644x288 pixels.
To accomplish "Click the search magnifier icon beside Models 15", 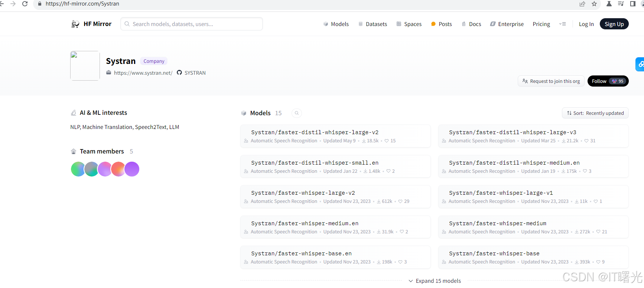I will pyautogui.click(x=297, y=113).
